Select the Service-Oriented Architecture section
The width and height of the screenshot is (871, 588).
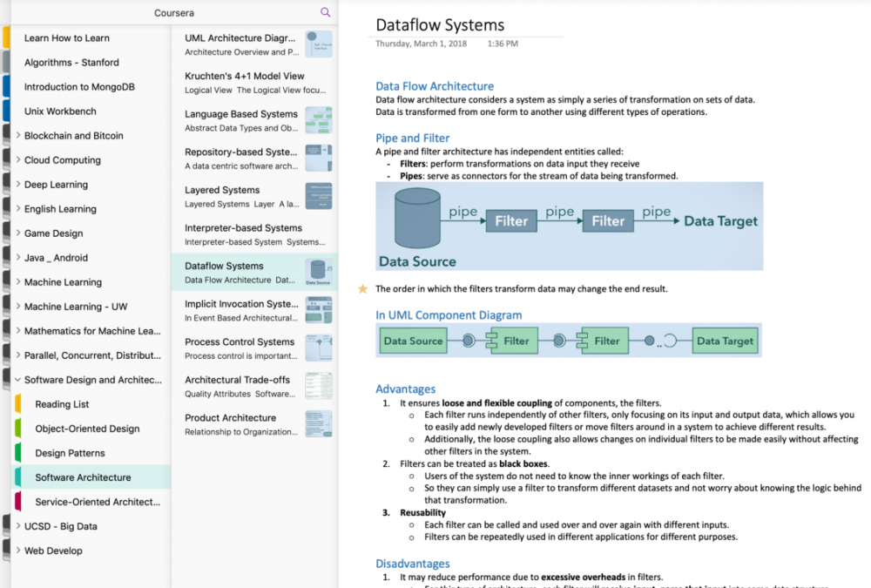click(x=91, y=502)
